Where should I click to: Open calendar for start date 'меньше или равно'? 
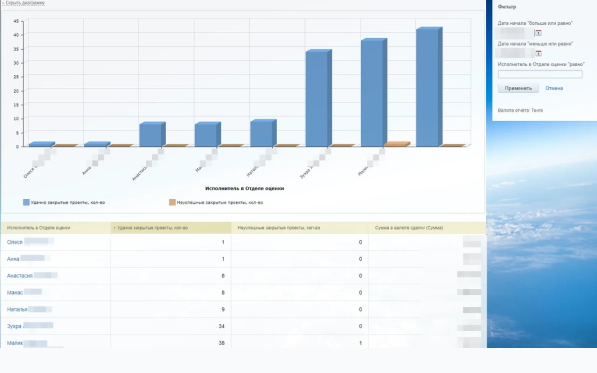coord(538,53)
